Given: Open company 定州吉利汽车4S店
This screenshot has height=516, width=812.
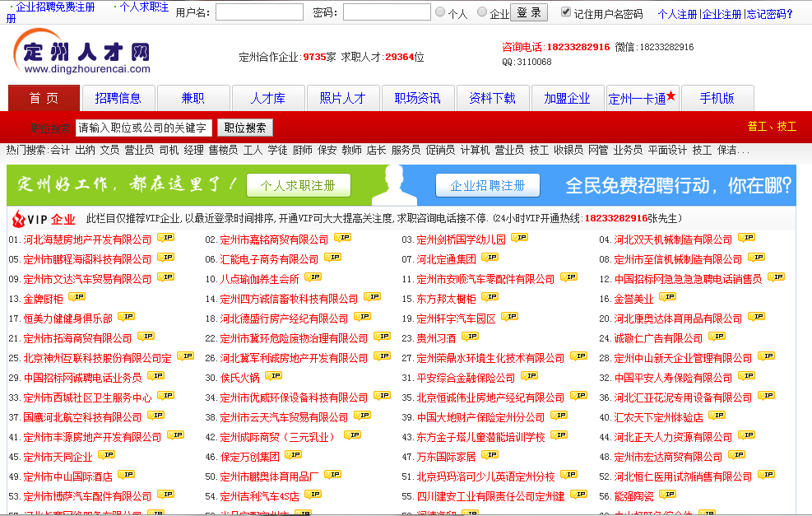Looking at the screenshot, I should point(259,497).
